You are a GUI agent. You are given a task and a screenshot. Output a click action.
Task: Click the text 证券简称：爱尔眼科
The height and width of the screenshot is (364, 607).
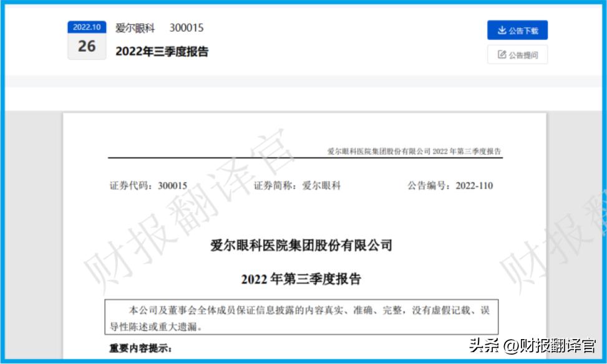coord(298,186)
